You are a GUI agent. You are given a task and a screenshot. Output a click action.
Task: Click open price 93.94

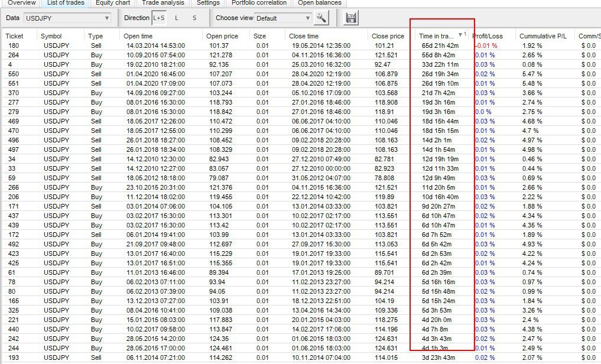pos(217,282)
